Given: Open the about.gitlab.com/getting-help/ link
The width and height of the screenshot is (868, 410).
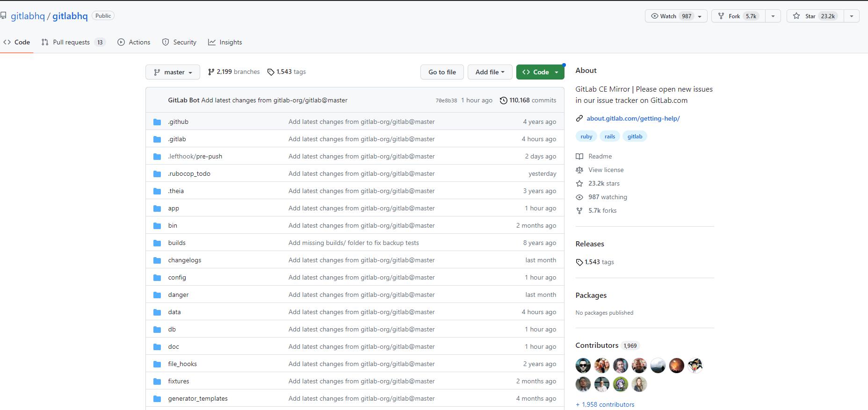Looking at the screenshot, I should point(633,118).
